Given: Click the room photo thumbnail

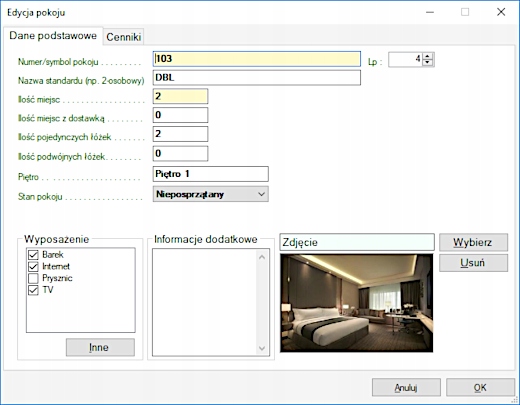Looking at the screenshot, I should coord(357,303).
